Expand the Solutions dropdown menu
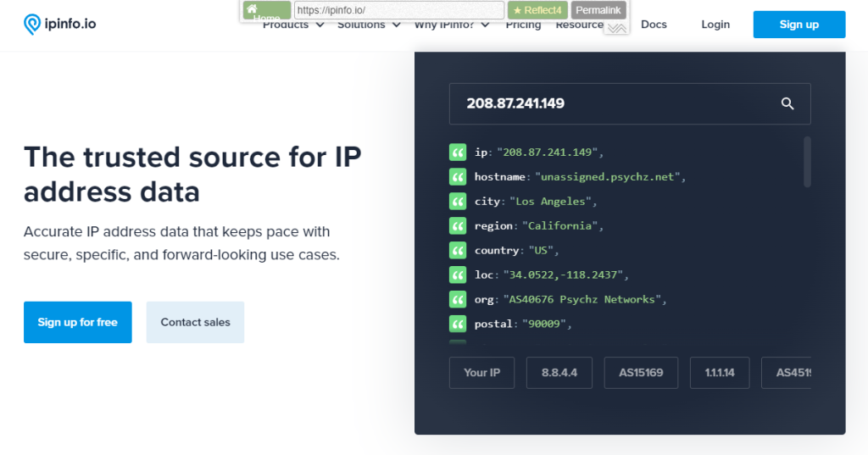The image size is (868, 455). coord(369,25)
